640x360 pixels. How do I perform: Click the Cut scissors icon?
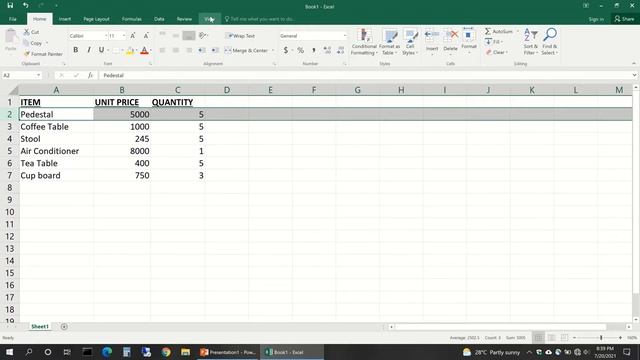[x=27, y=32]
